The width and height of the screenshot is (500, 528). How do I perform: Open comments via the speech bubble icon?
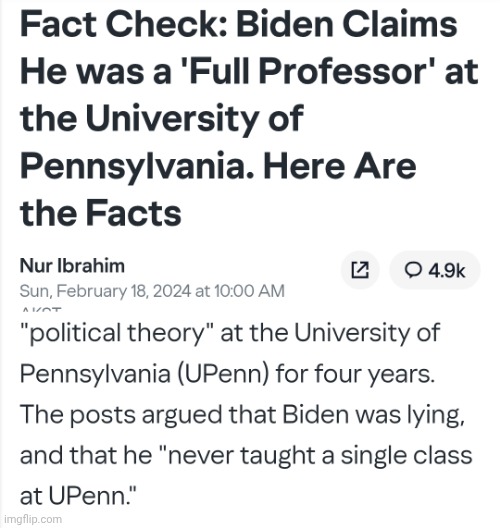click(x=413, y=270)
